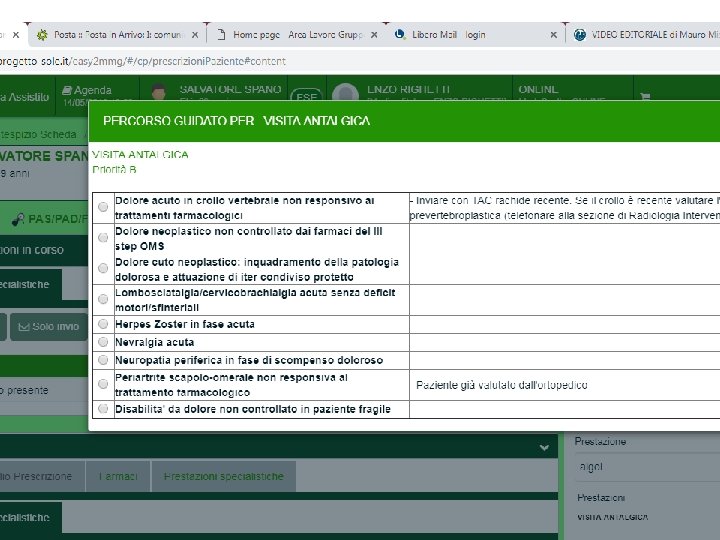720x540 pixels.
Task: Close the Posta in Arrivo browser tab
Action: [195, 35]
